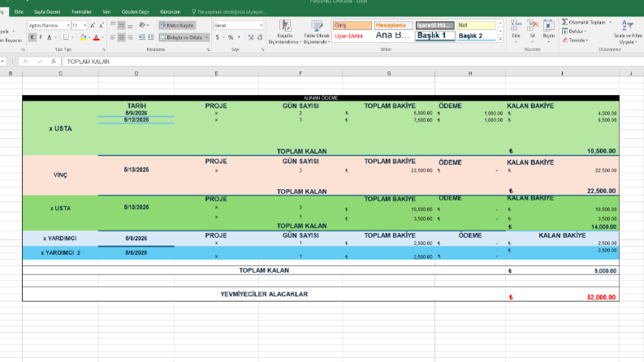Screen dimensions: 644x362
Task: Open borders dropdown arrow
Action: point(72,38)
